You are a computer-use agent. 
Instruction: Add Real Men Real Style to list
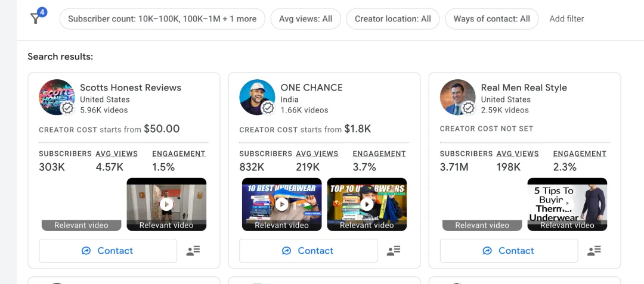593,251
